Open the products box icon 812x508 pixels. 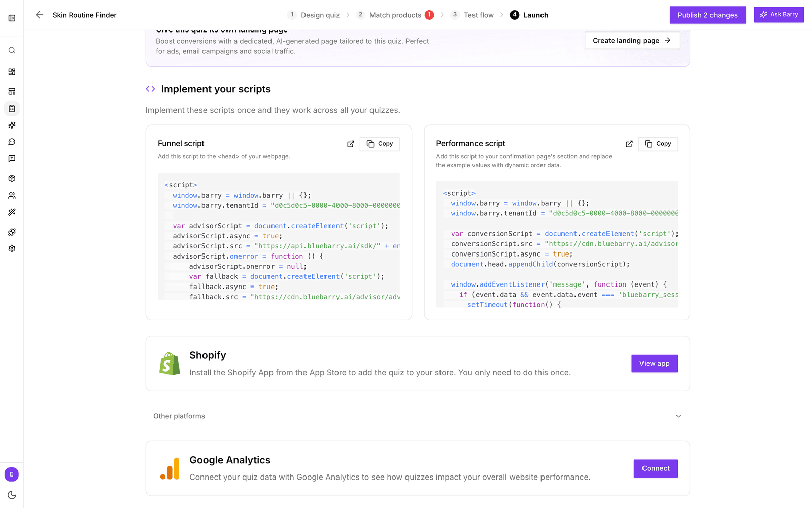[12, 178]
